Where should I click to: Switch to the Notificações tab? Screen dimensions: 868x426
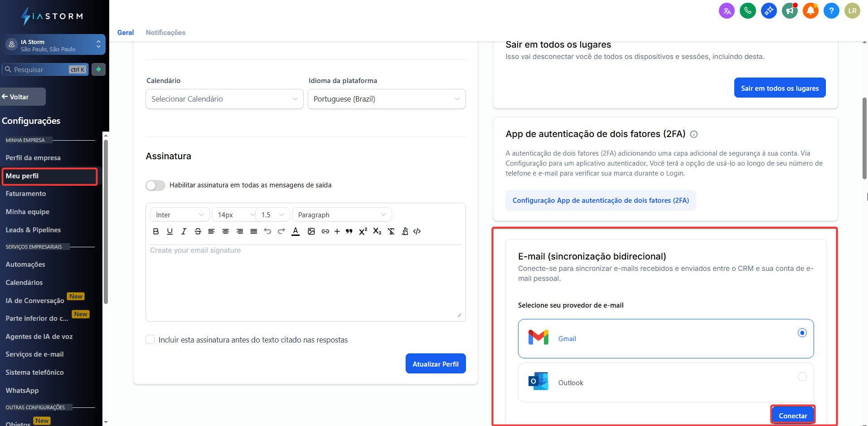(x=165, y=33)
